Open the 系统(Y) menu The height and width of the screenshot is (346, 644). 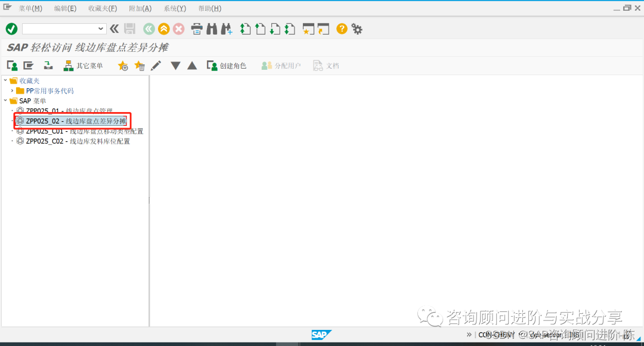(x=175, y=8)
